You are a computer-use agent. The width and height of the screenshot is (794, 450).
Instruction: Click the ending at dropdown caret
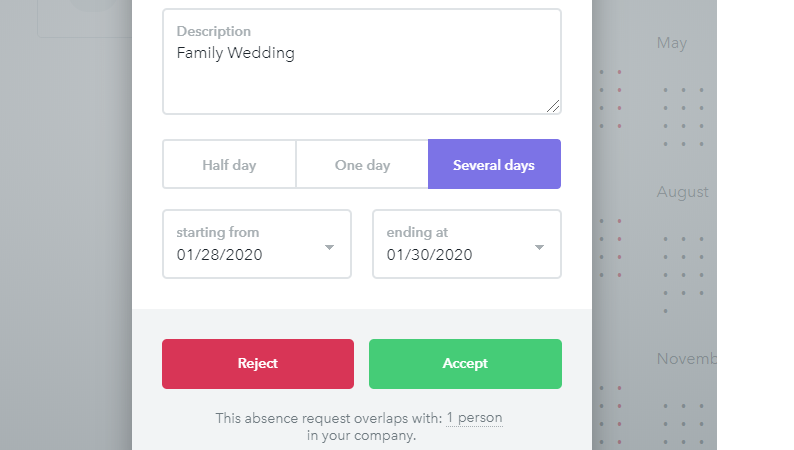tap(539, 247)
